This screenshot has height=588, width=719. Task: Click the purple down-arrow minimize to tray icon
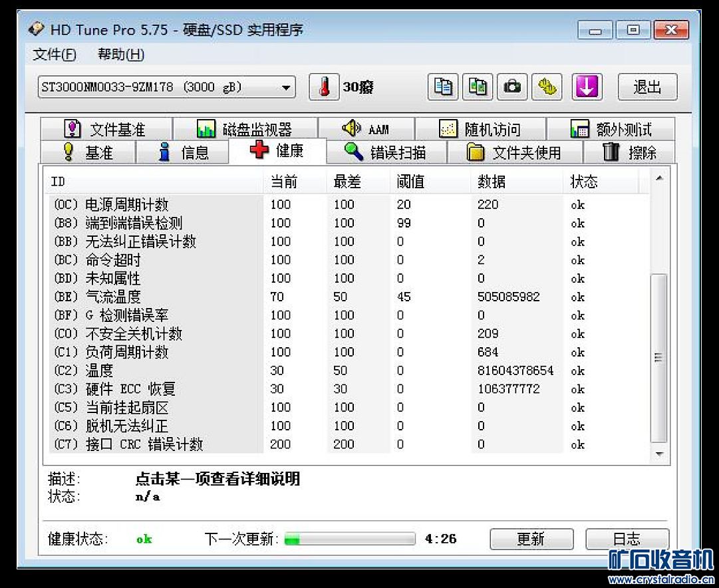[587, 86]
